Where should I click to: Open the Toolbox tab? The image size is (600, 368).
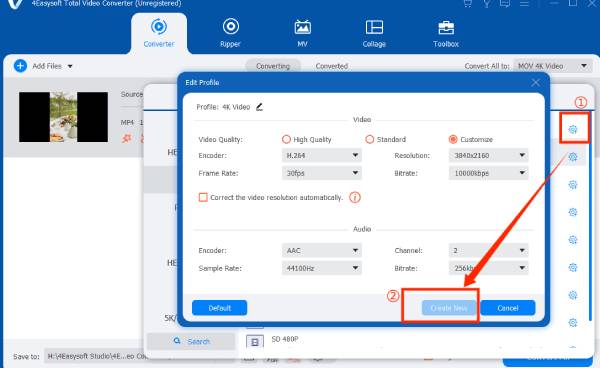coord(446,34)
